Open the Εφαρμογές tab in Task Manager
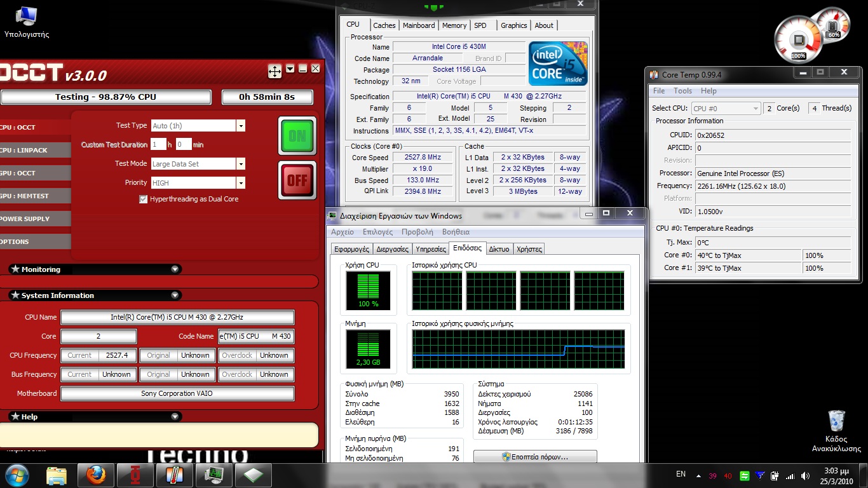The width and height of the screenshot is (868, 488). point(351,249)
